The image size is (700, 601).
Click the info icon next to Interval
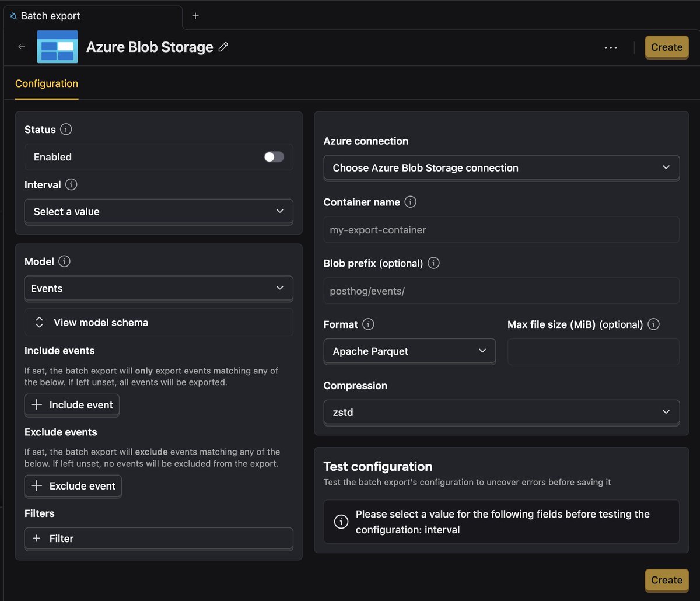(71, 185)
